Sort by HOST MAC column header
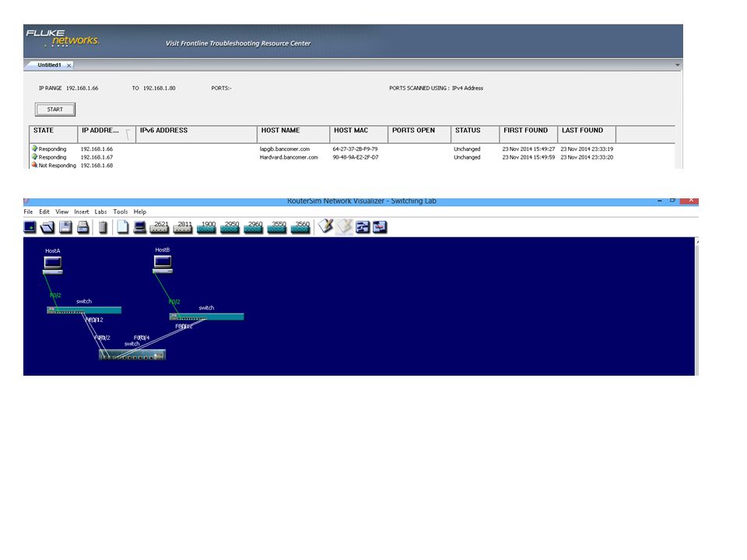Screen dimensions: 747x560 (359, 135)
